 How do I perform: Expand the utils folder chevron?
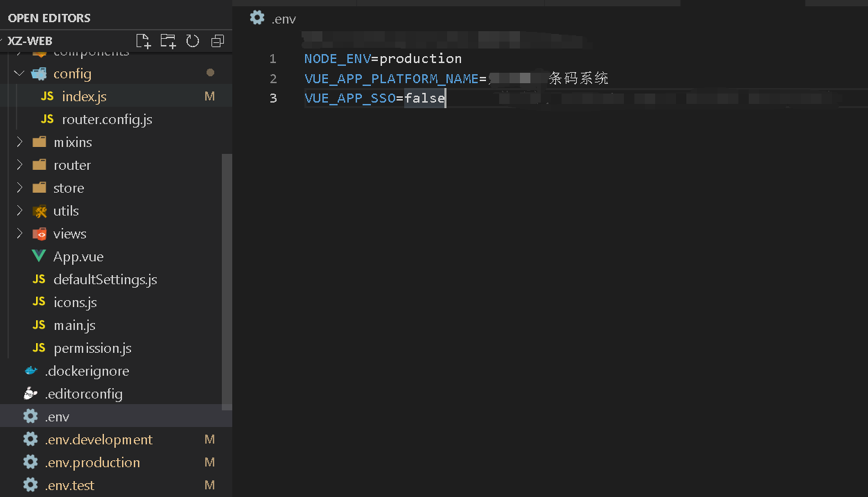[19, 211]
